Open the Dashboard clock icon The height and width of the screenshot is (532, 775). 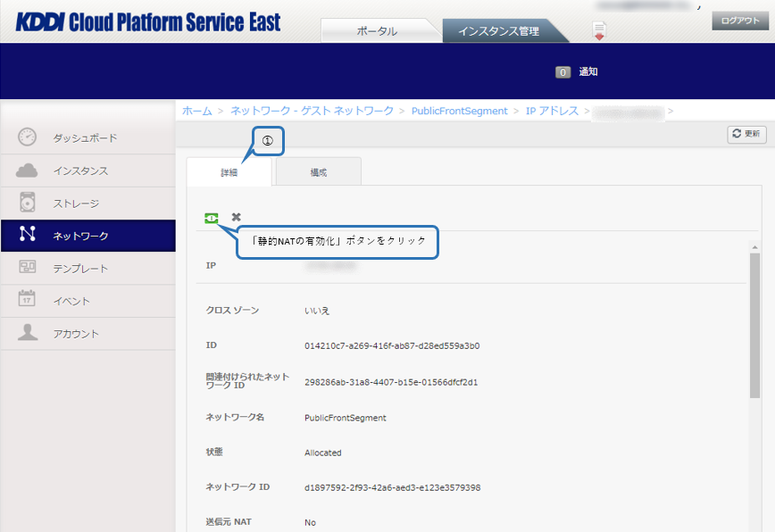(27, 137)
